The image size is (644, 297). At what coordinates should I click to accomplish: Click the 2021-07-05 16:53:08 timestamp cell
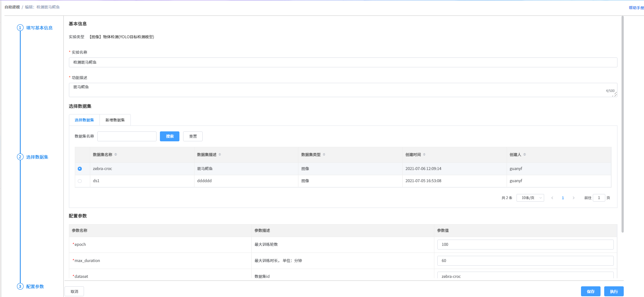tap(455, 181)
